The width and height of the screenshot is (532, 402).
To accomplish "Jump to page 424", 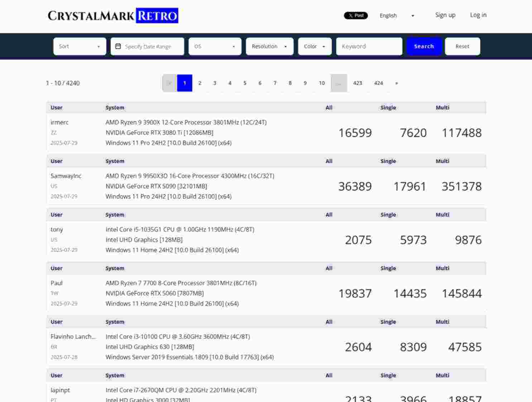I will tap(379, 83).
